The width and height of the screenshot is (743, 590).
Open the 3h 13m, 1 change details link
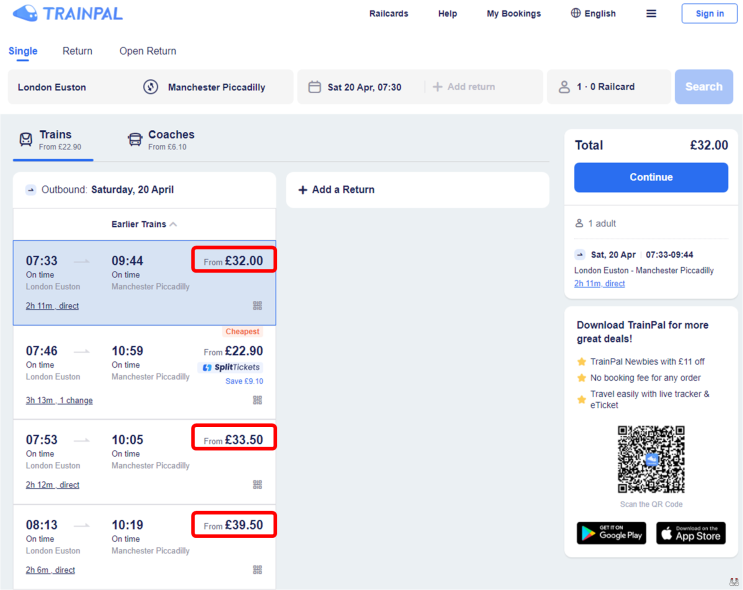[59, 400]
